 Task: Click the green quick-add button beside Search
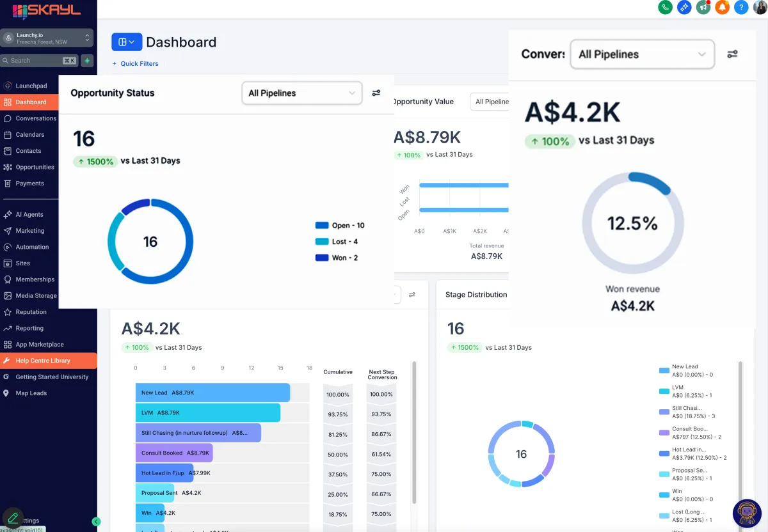point(87,61)
